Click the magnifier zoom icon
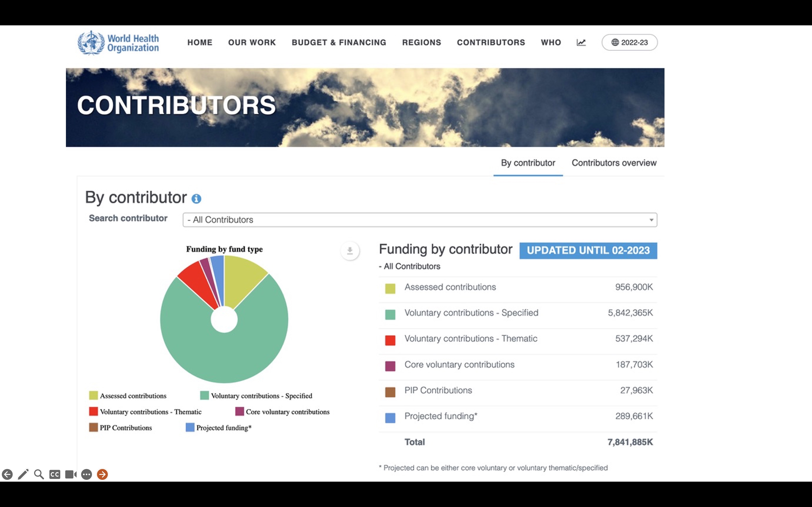Image resolution: width=812 pixels, height=507 pixels. click(39, 474)
